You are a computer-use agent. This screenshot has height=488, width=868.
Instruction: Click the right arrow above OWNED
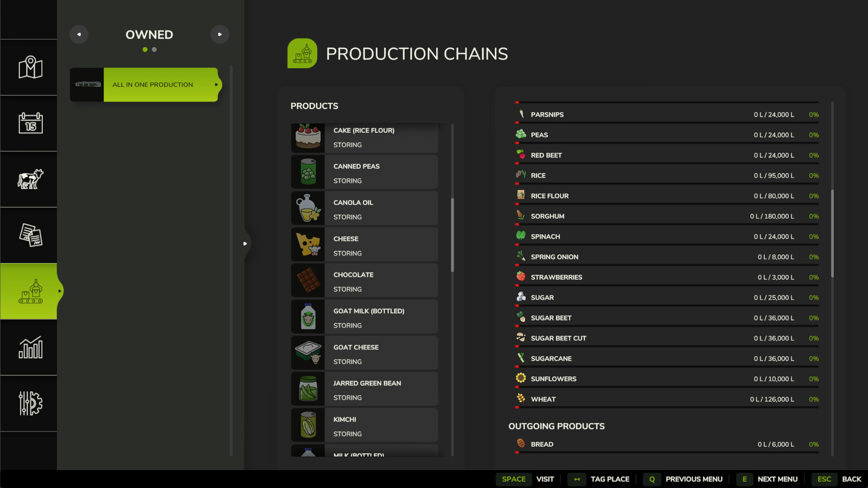pos(220,34)
